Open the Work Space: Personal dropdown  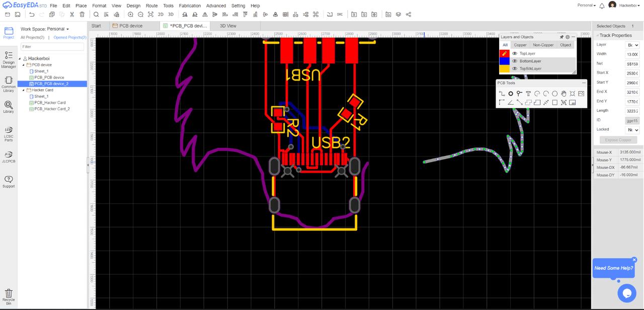click(x=45, y=29)
